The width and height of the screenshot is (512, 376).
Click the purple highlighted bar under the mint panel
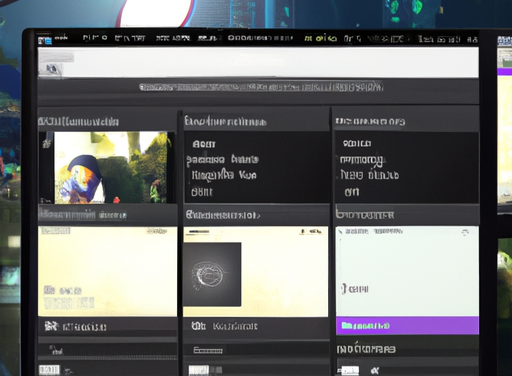[407, 325]
